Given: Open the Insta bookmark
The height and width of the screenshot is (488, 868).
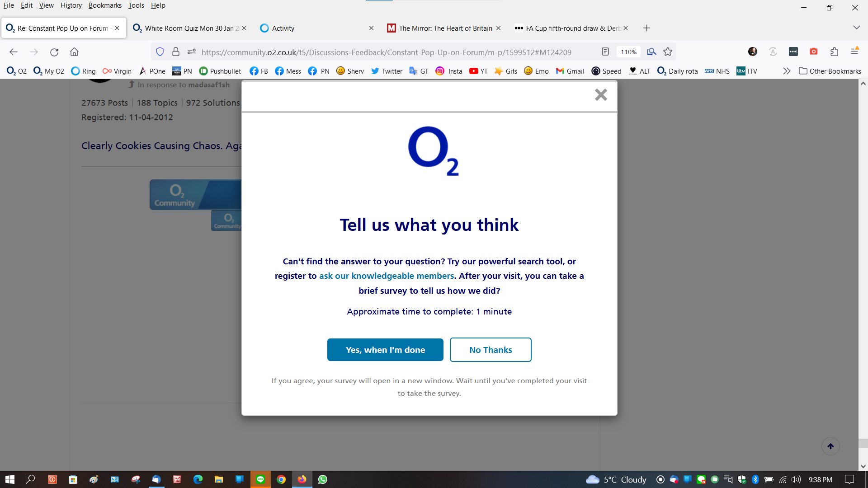Looking at the screenshot, I should [448, 71].
